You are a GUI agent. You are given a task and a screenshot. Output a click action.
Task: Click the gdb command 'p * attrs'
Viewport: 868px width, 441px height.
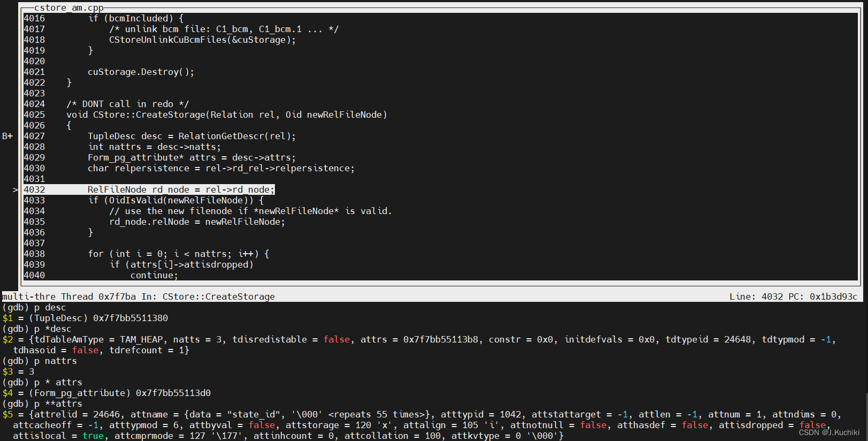(x=58, y=382)
